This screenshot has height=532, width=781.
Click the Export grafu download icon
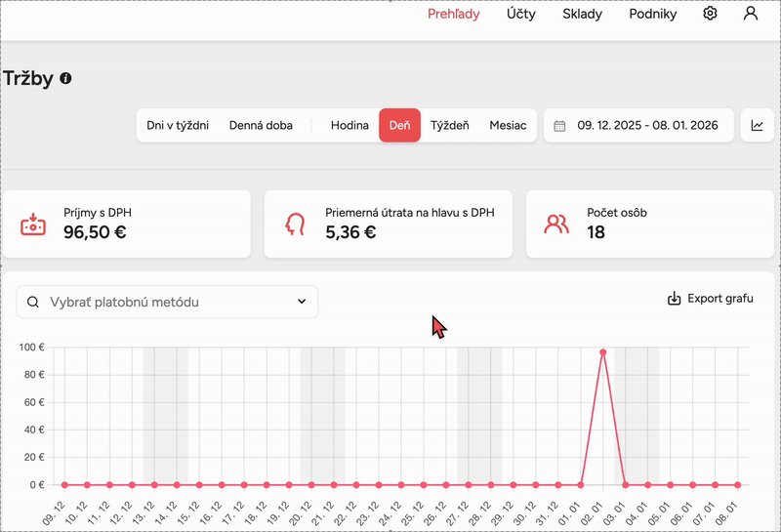pyautogui.click(x=674, y=299)
